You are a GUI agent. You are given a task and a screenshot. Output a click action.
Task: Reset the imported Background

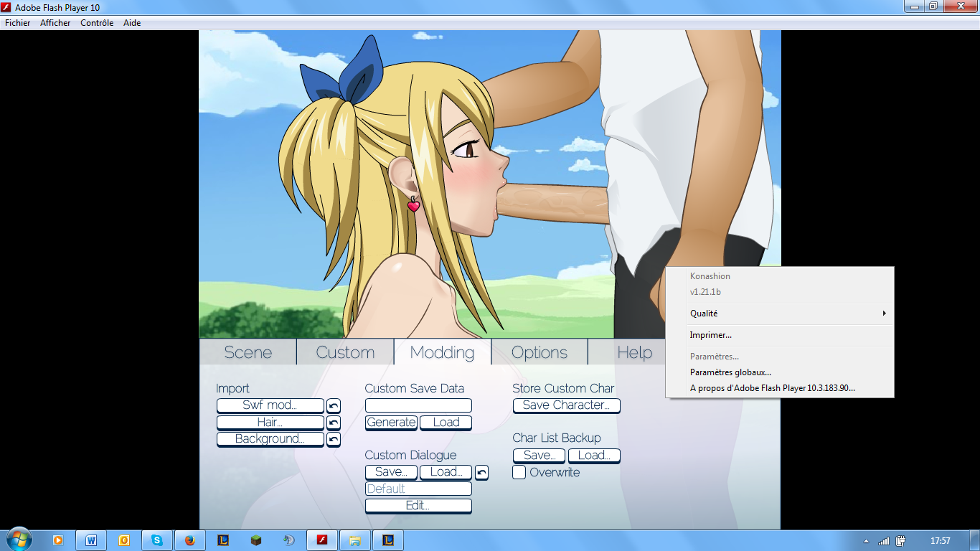(x=334, y=440)
